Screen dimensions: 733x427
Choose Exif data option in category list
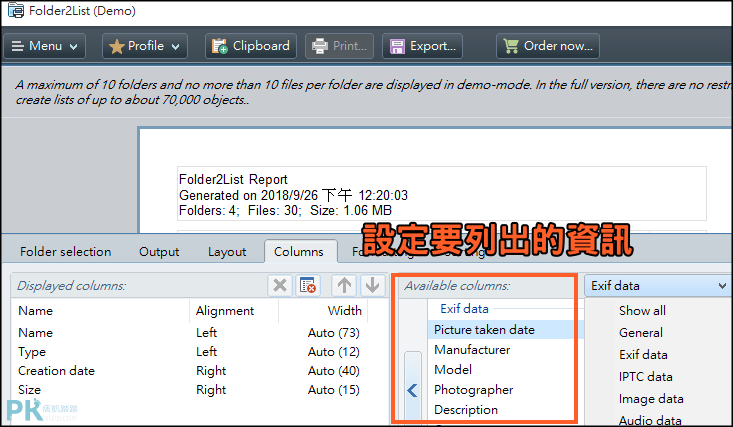(x=643, y=355)
